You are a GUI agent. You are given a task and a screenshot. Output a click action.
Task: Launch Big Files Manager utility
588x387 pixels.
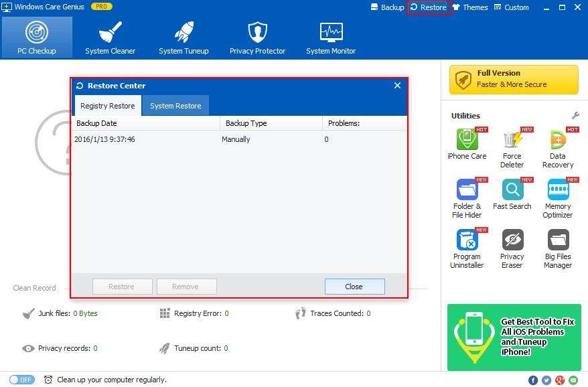[x=558, y=248]
